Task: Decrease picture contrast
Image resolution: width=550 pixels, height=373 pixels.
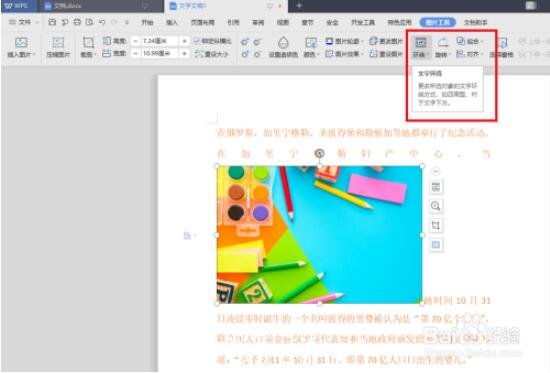Action: coord(257,42)
